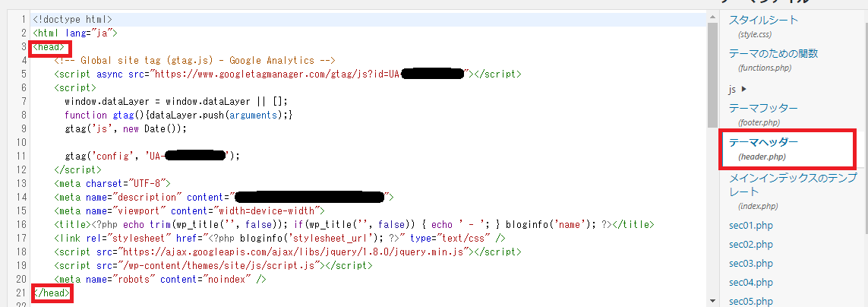Open the スタイルシート (style.css) file
868x307 pixels.
763,20
